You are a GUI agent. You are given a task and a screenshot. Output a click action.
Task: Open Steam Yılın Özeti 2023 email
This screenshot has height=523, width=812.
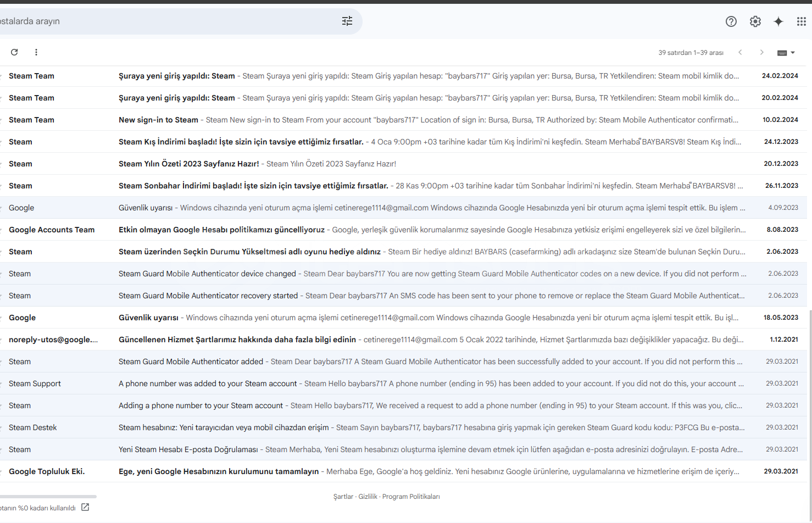pyautogui.click(x=403, y=164)
